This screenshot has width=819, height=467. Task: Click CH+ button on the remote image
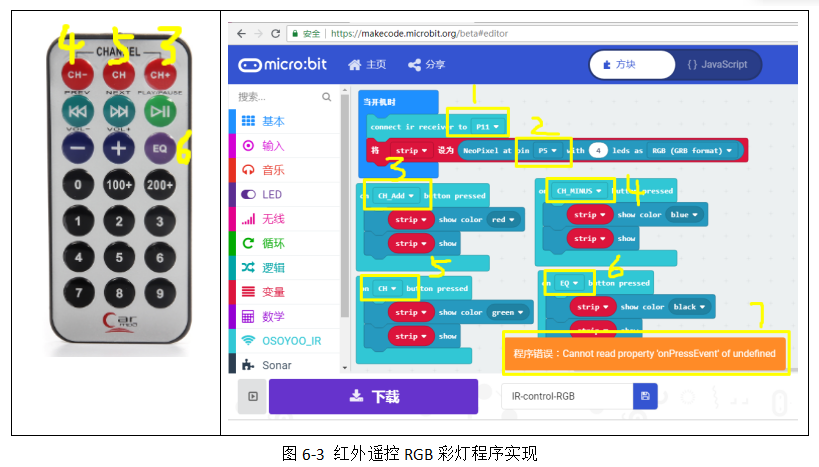coord(160,75)
